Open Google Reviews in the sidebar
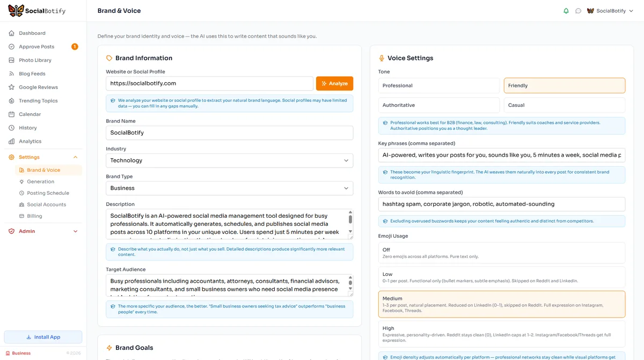Image resolution: width=644 pixels, height=360 pixels. click(12, 87)
